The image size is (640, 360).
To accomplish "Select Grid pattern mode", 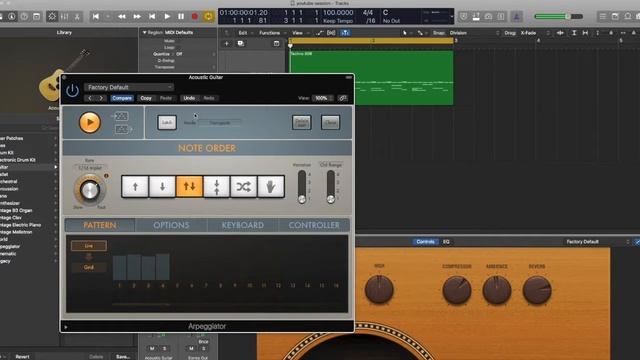I will click(x=89, y=267).
